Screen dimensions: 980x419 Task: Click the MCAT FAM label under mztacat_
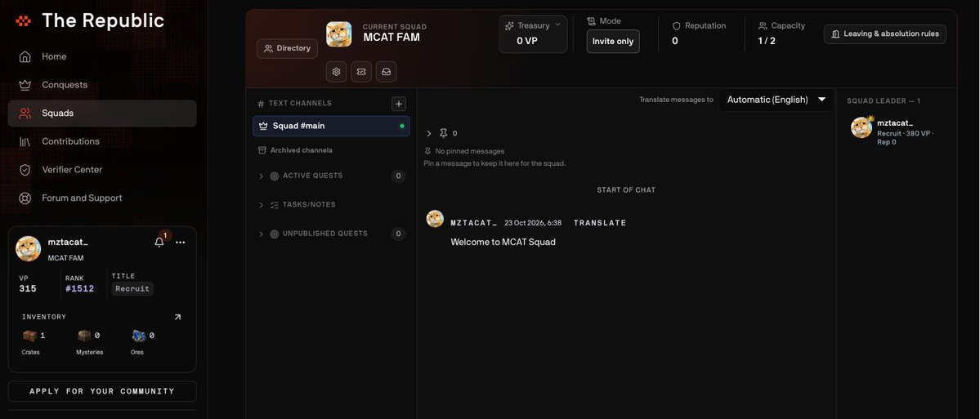65,258
